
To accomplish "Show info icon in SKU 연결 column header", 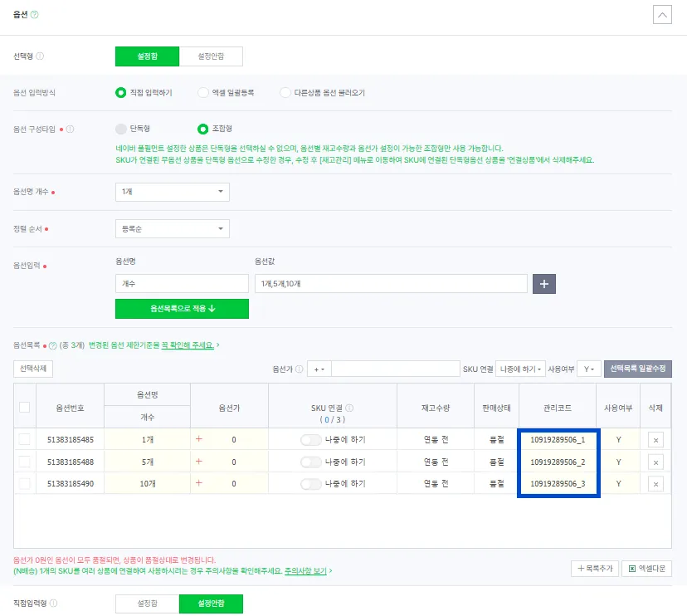I will (x=349, y=408).
